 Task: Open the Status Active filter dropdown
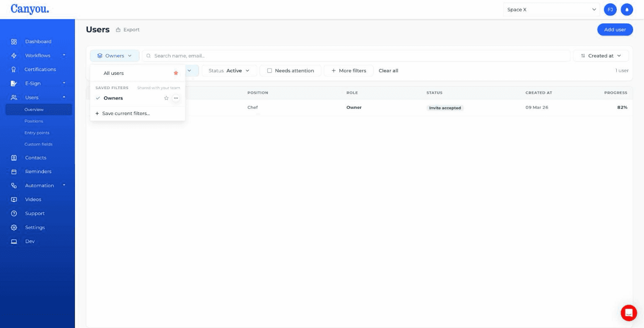pos(229,71)
